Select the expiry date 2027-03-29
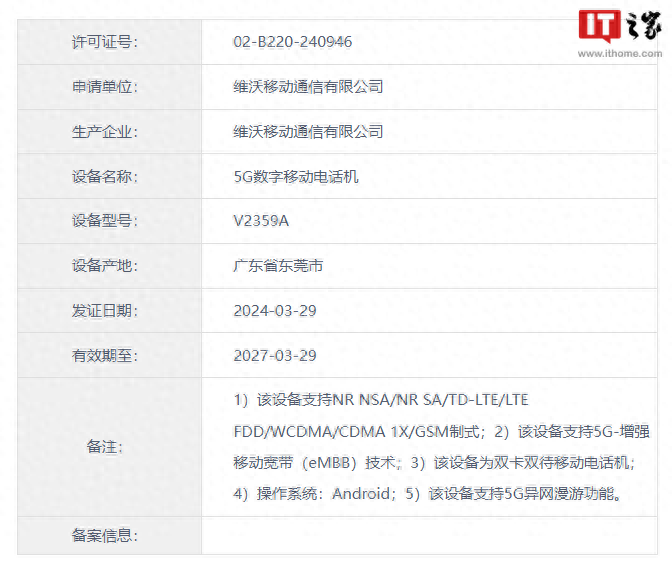Image resolution: width=672 pixels, height=575 pixels. click(275, 356)
